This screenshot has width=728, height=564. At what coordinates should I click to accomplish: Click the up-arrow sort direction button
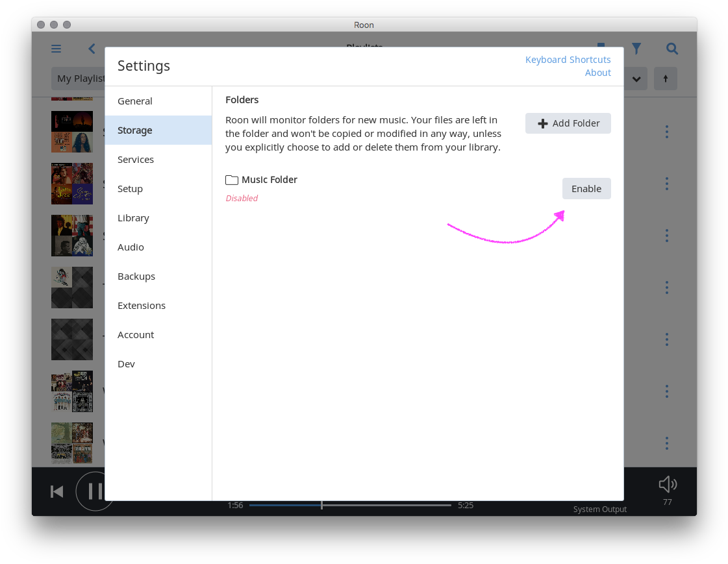click(665, 79)
